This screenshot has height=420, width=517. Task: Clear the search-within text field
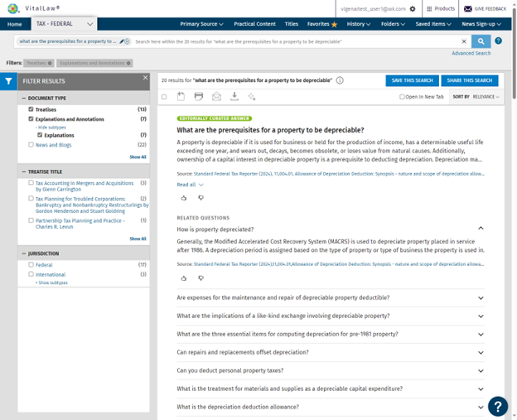[464, 41]
